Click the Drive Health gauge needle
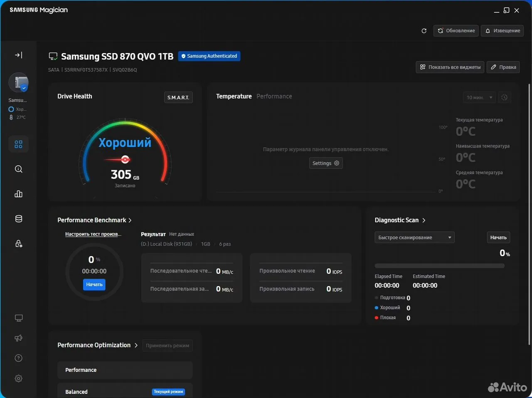This screenshot has width=532, height=398. click(117, 159)
